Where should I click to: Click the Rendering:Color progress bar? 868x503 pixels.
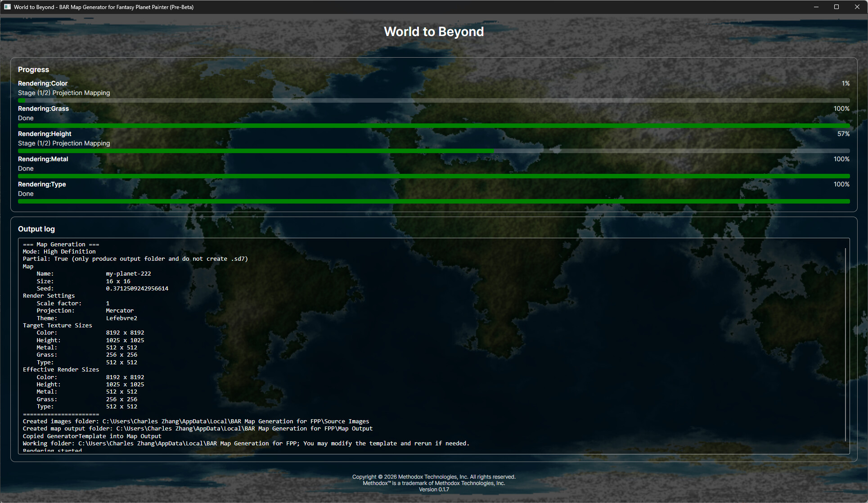[x=434, y=100]
